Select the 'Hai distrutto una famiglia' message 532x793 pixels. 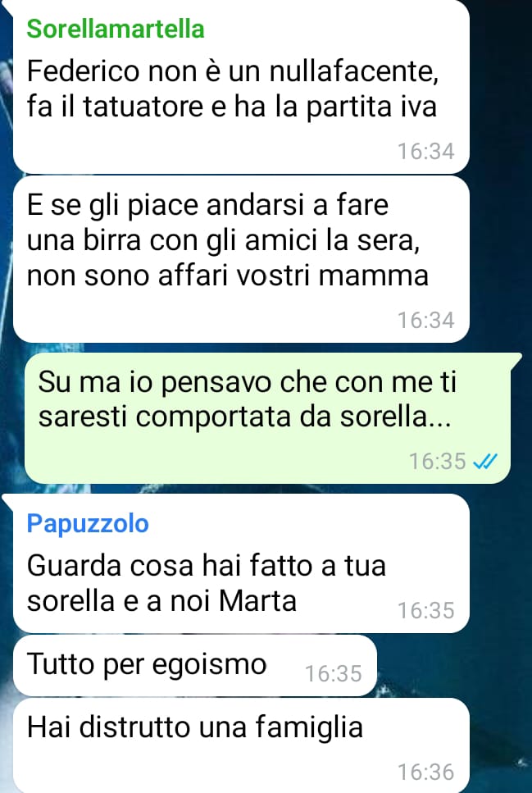coord(241,745)
